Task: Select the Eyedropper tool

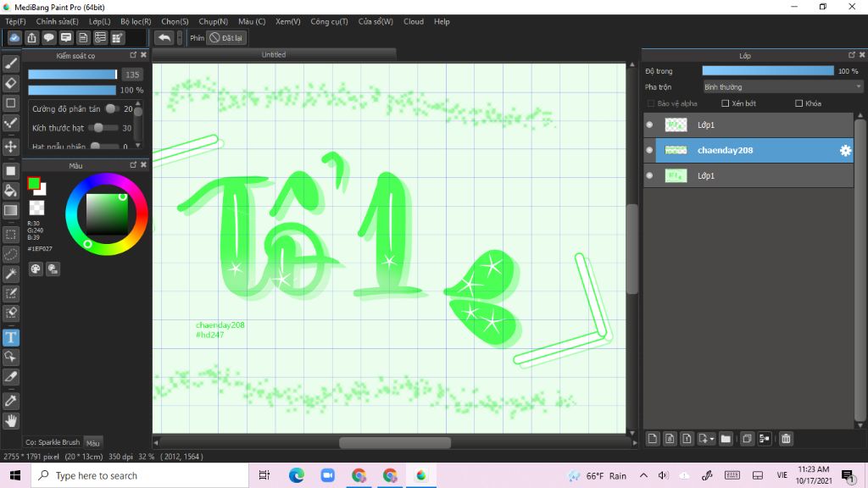Action: [x=10, y=401]
